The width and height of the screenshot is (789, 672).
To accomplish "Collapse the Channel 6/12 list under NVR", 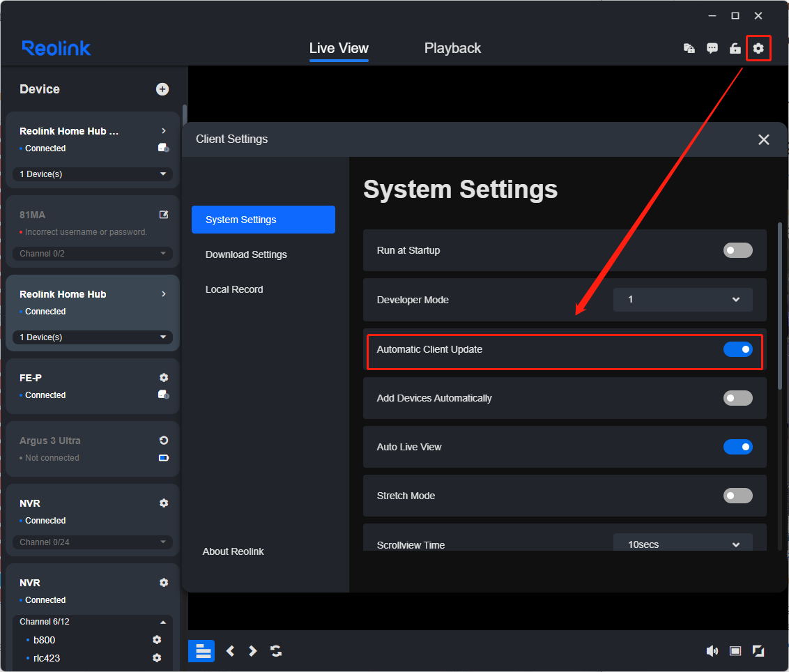I will click(x=93, y=622).
